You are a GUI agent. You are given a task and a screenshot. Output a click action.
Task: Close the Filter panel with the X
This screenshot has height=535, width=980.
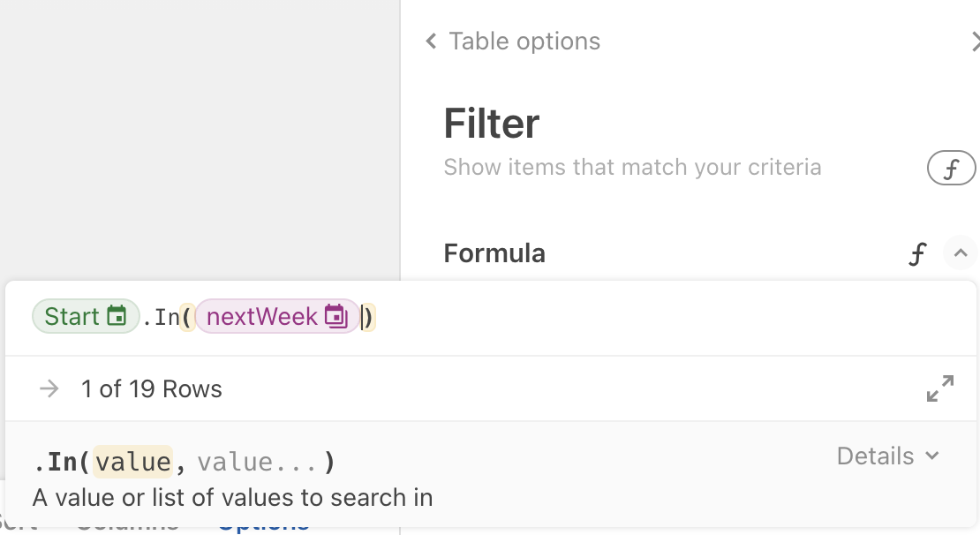pos(976,41)
